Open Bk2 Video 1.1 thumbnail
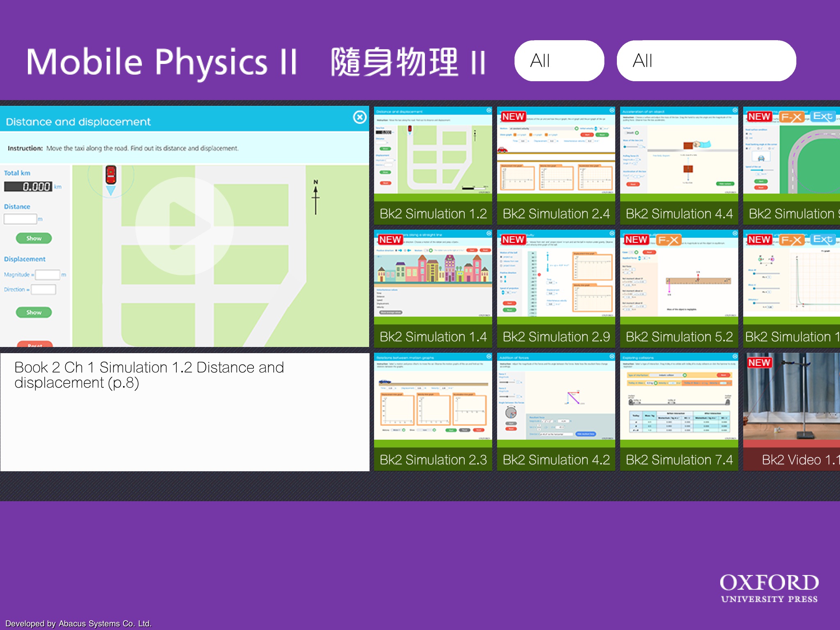The width and height of the screenshot is (840, 630). 792,411
